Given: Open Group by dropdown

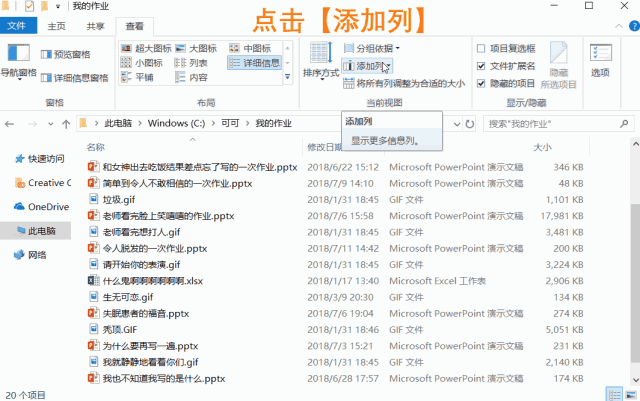Looking at the screenshot, I should (x=371, y=49).
